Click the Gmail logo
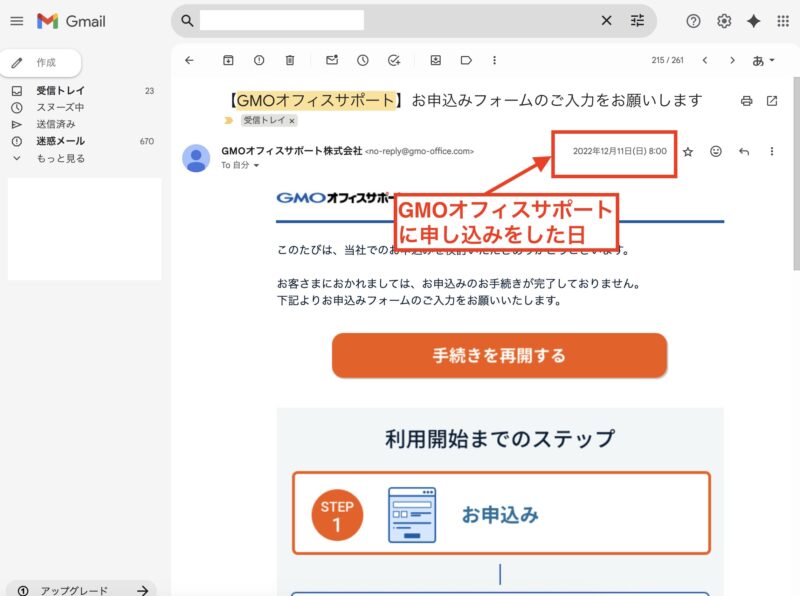This screenshot has width=800, height=596. [x=71, y=21]
